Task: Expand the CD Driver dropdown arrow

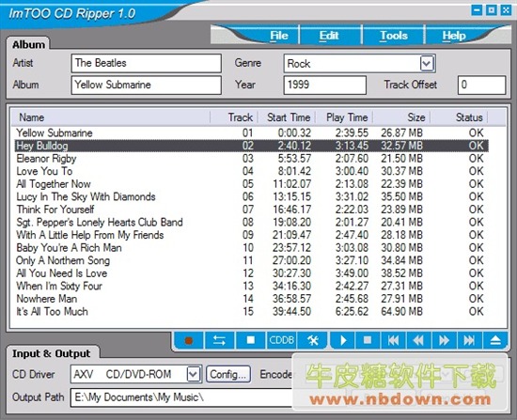Action: 194,374
